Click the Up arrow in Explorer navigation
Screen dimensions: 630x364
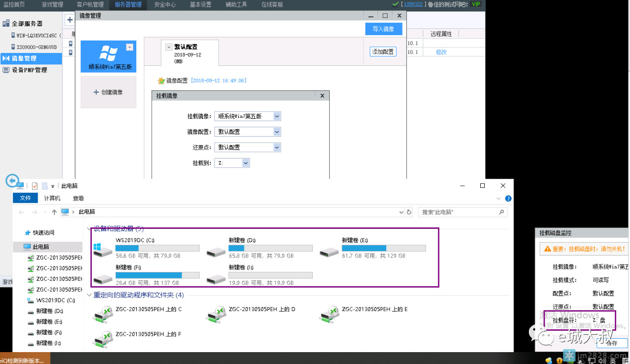54,212
